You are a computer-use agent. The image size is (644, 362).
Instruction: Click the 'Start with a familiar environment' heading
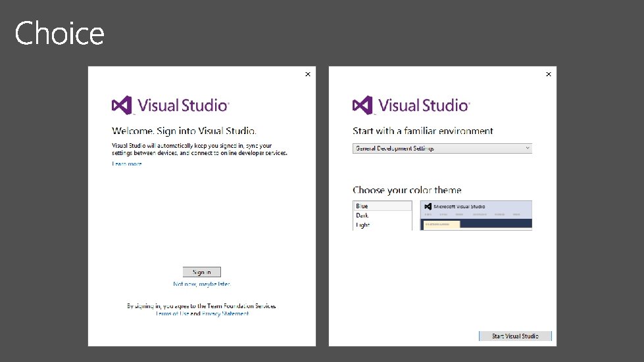click(422, 131)
